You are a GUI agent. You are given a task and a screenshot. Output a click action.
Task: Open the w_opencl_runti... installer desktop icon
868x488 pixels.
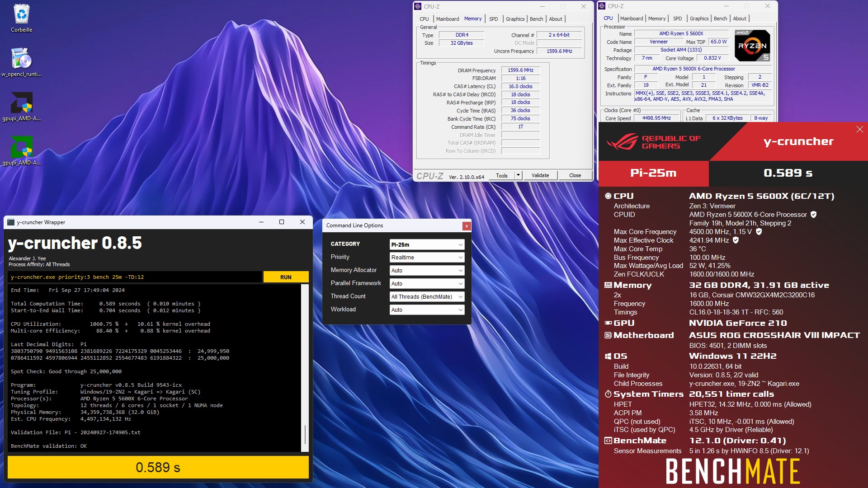(21, 62)
